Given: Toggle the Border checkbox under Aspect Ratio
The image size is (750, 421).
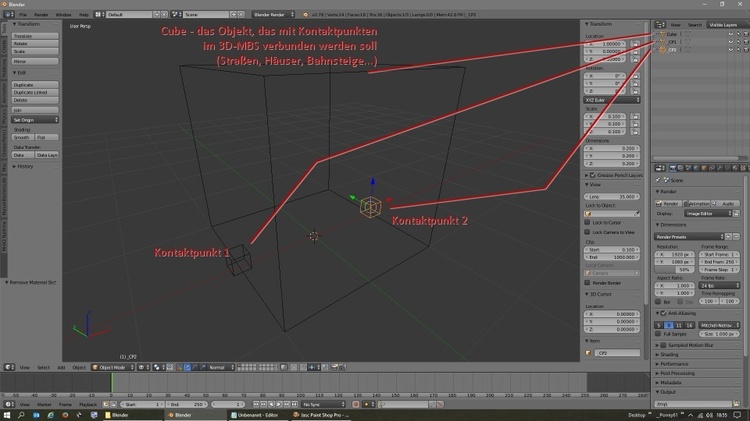Looking at the screenshot, I should pyautogui.click(x=658, y=301).
